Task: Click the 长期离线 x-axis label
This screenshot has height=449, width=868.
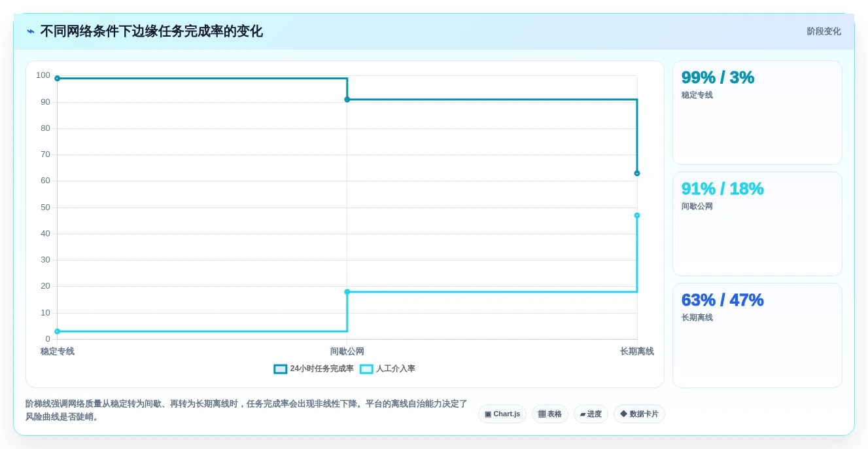Action: [637, 351]
